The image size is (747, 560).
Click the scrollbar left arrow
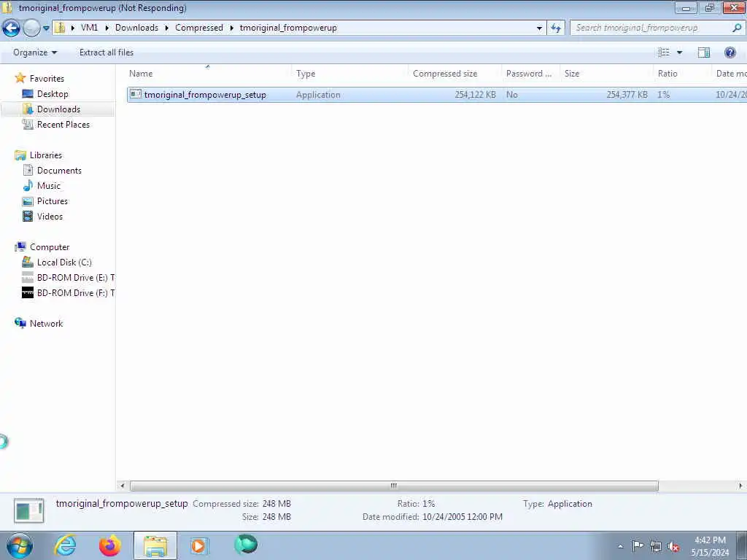click(x=123, y=486)
